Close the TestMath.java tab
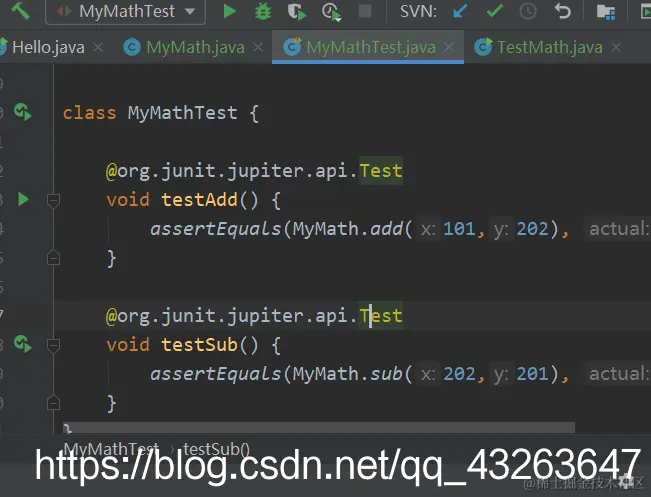This screenshot has height=497, width=651. [617, 47]
